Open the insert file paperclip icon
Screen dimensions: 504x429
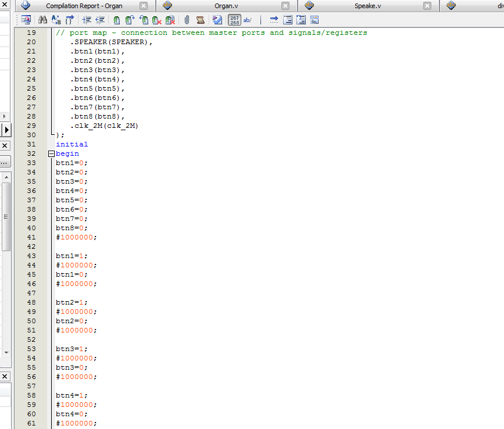pyautogui.click(x=187, y=20)
